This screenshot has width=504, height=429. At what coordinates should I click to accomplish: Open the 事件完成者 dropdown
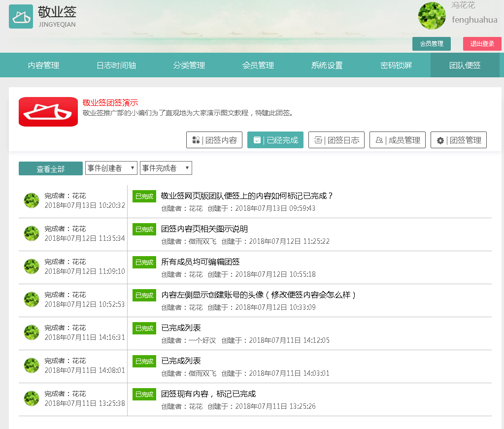tap(166, 168)
